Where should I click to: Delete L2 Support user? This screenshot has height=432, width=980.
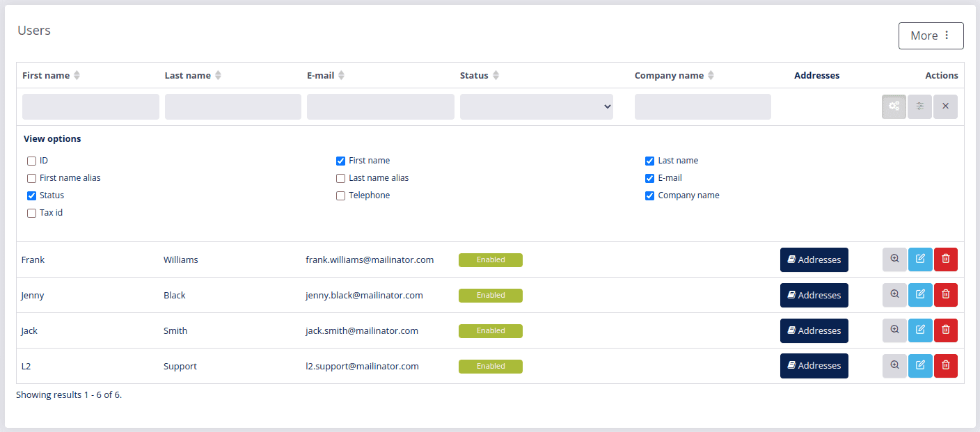point(946,366)
